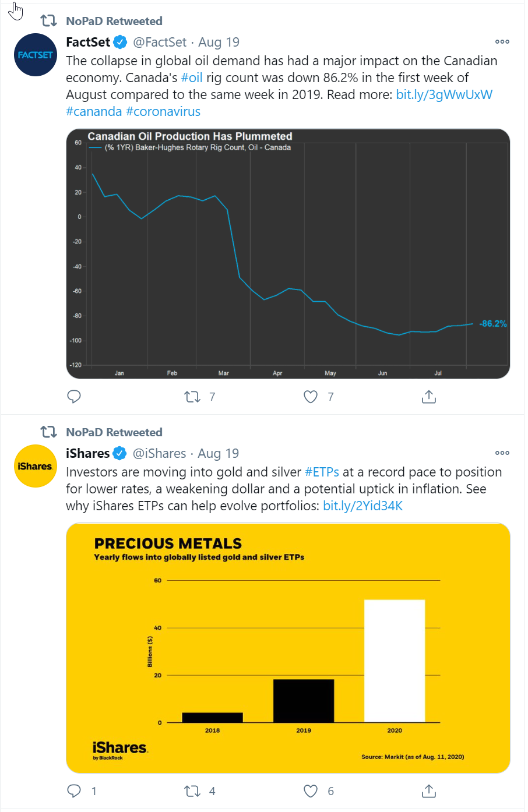Image resolution: width=528 pixels, height=812 pixels.
Task: Open the bit.ly/2Yid34K link
Action: [362, 506]
